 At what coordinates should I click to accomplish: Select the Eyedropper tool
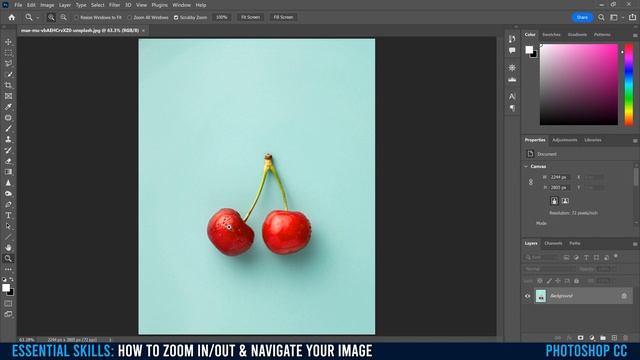[x=8, y=107]
